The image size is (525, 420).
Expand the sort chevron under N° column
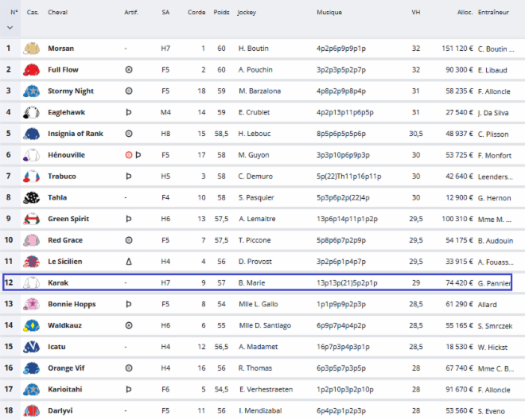click(x=10, y=27)
